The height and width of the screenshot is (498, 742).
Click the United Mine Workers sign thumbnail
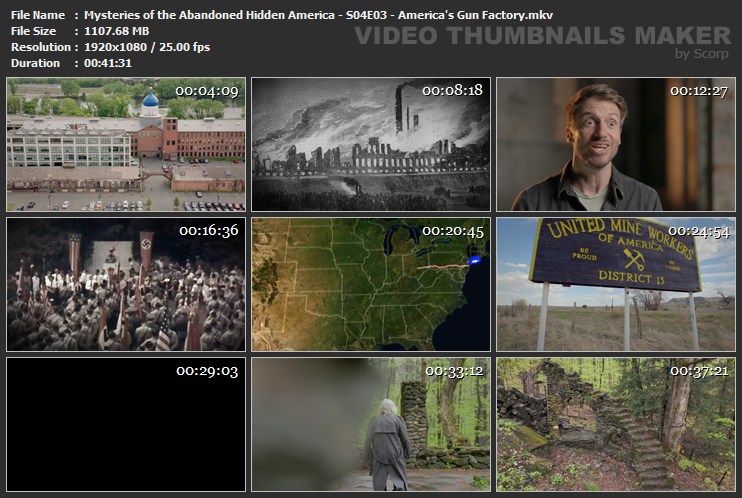tap(616, 285)
